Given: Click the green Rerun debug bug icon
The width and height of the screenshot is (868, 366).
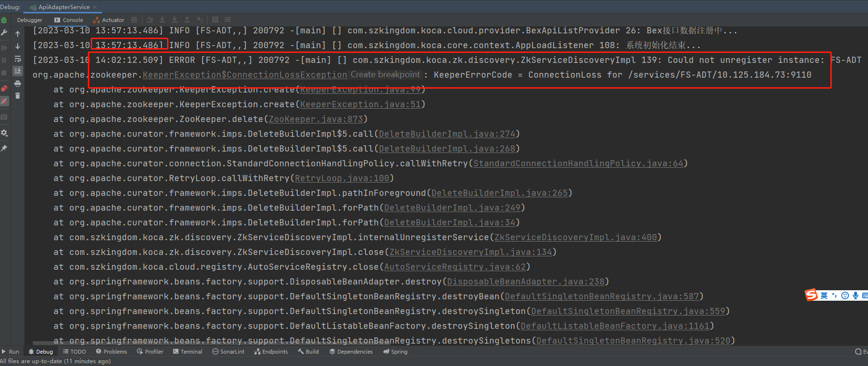Looking at the screenshot, I should pos(4,20).
